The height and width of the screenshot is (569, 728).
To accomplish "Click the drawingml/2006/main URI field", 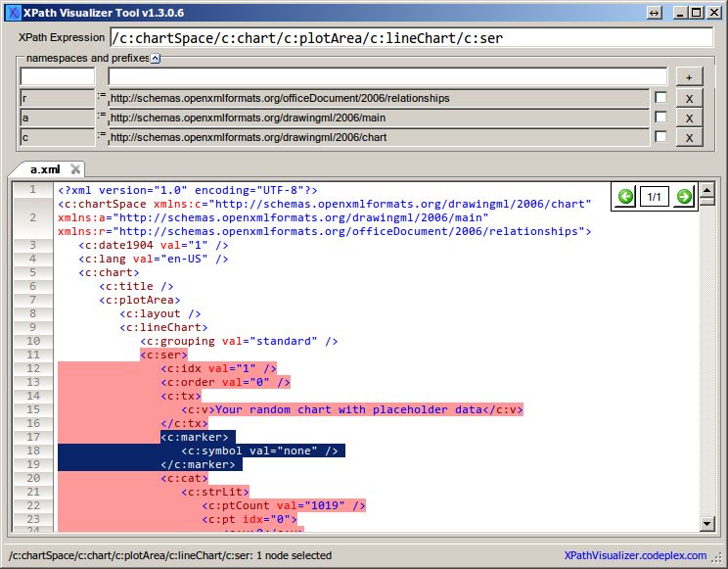I will [x=379, y=119].
